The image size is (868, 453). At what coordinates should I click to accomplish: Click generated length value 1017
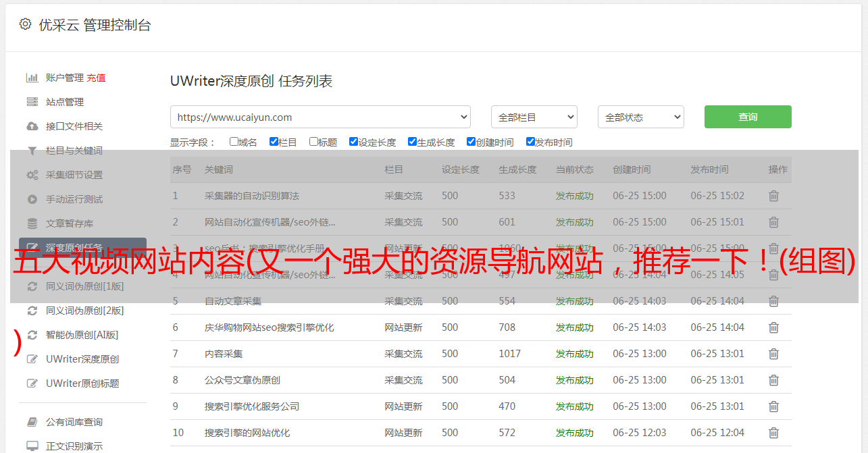pyautogui.click(x=510, y=354)
